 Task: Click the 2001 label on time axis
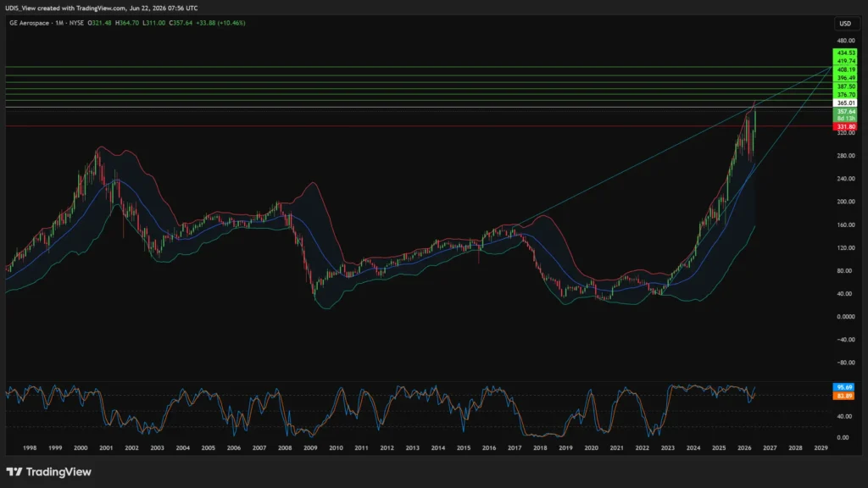(106, 447)
